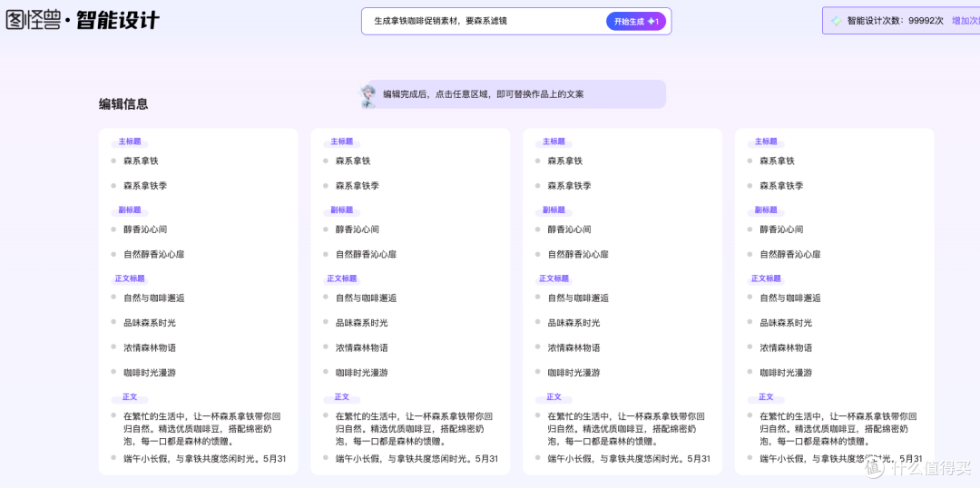Pick 自然醇香沁心扉 in the first card
The image size is (980, 488).
point(153,254)
